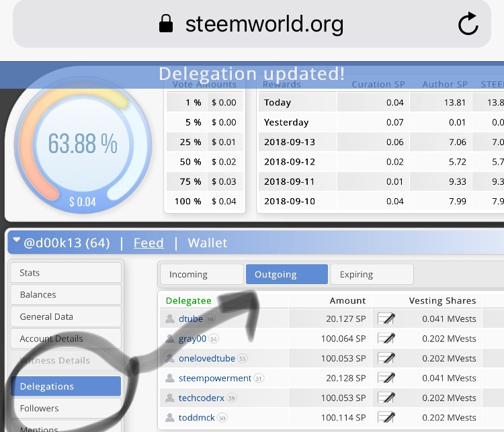This screenshot has height=432, width=504.
Task: Edit the dtube delegation with pencil icon
Action: pyautogui.click(x=386, y=318)
